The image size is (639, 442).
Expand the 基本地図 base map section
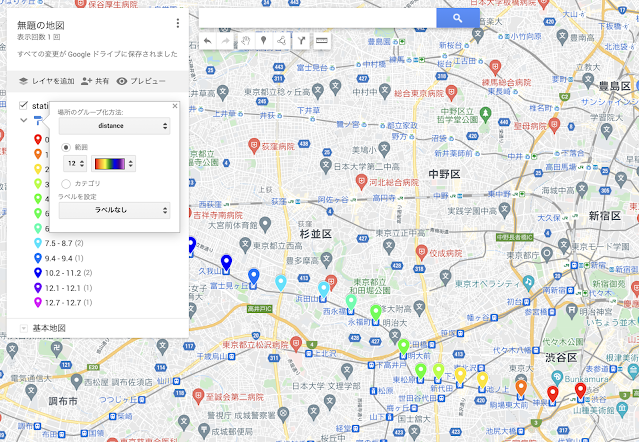coord(24,328)
